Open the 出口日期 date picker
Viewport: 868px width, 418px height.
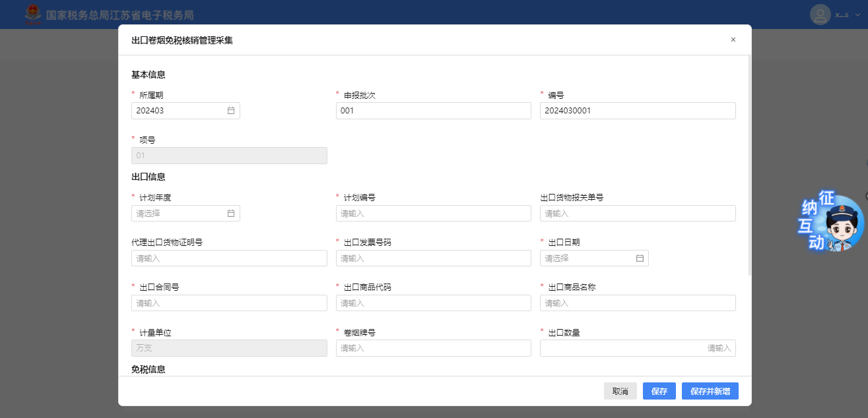(x=587, y=258)
